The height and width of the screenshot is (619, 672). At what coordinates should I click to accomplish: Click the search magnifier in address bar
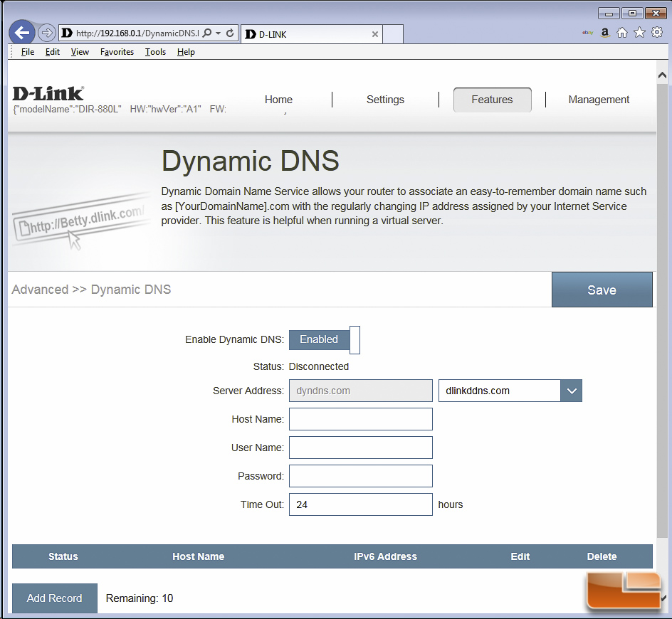(207, 33)
